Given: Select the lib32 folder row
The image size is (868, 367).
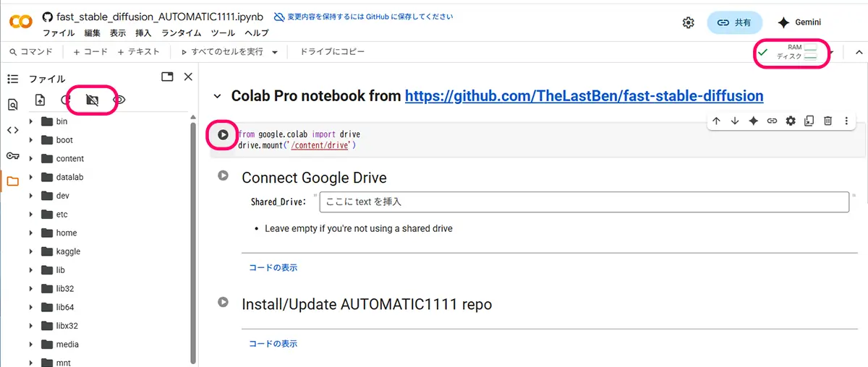Looking at the screenshot, I should pos(109,289).
